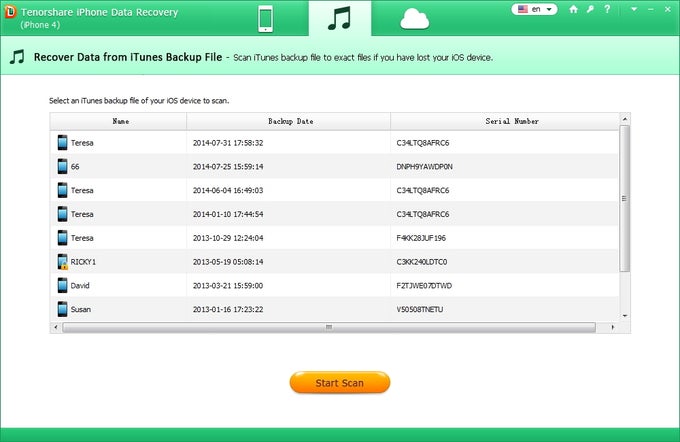The width and height of the screenshot is (680, 442).
Task: Click the Tenorshare app logo icon
Action: 10,12
